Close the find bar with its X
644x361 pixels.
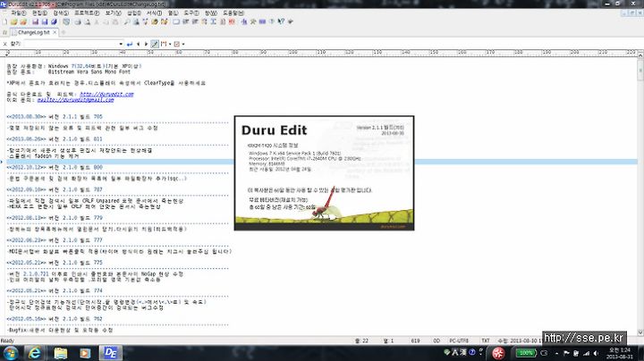5,44
